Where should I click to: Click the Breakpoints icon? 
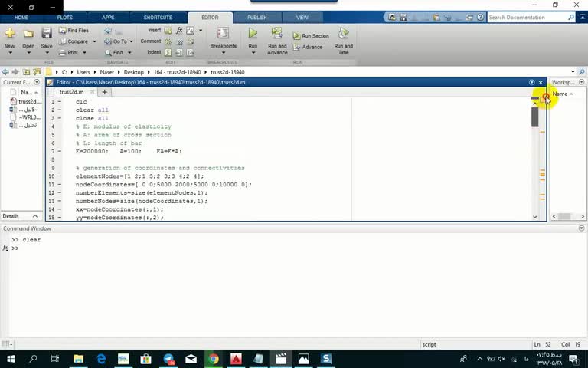pos(223,34)
